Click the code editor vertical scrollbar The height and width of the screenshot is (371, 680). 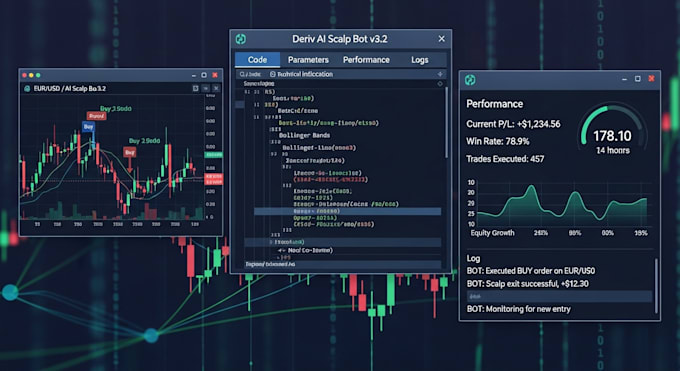446,122
